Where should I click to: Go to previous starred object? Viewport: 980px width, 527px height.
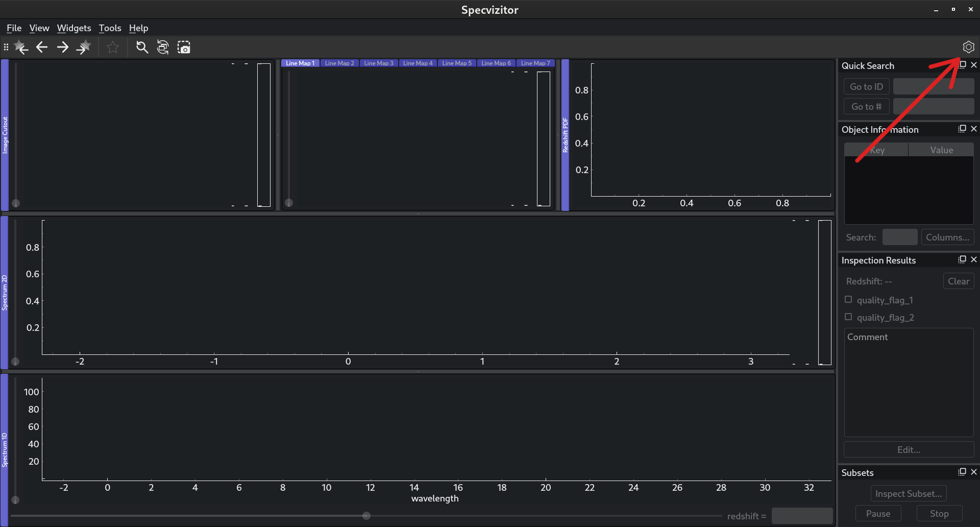click(x=21, y=47)
